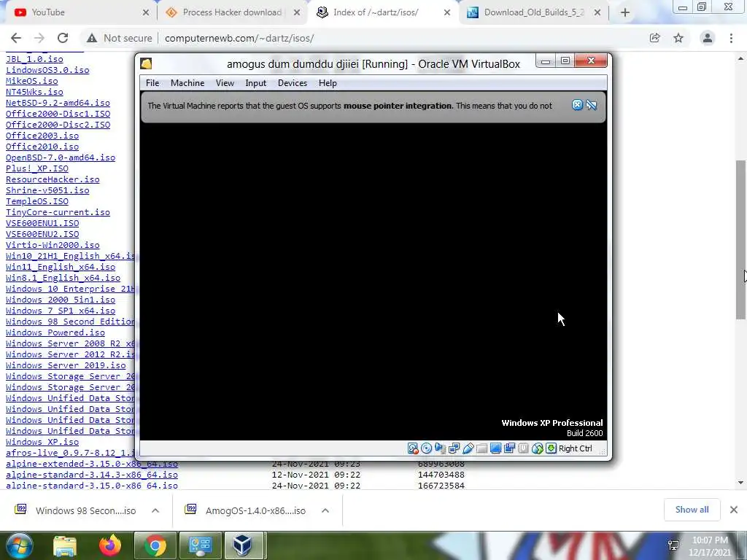This screenshot has width=747, height=560.
Task: Switch to the YouTube tab
Action: pos(79,12)
